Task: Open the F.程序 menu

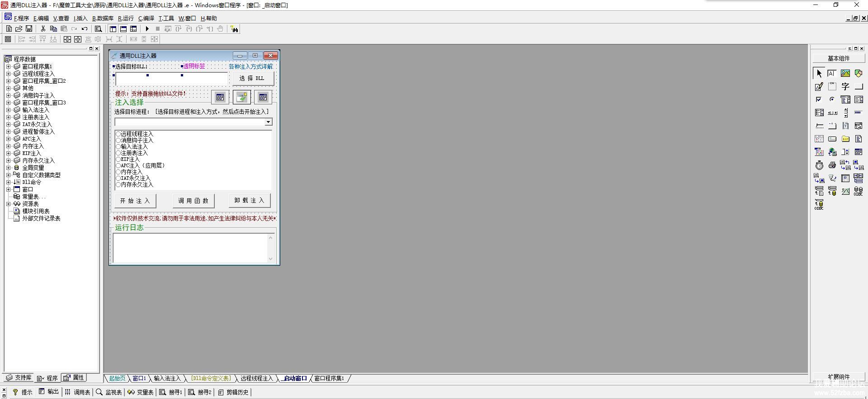Action: click(x=21, y=19)
